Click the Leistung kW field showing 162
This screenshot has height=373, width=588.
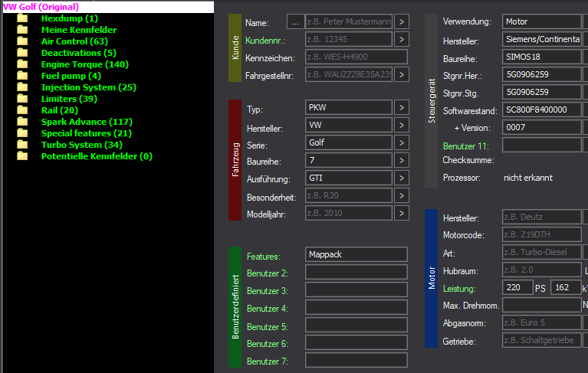(x=566, y=287)
